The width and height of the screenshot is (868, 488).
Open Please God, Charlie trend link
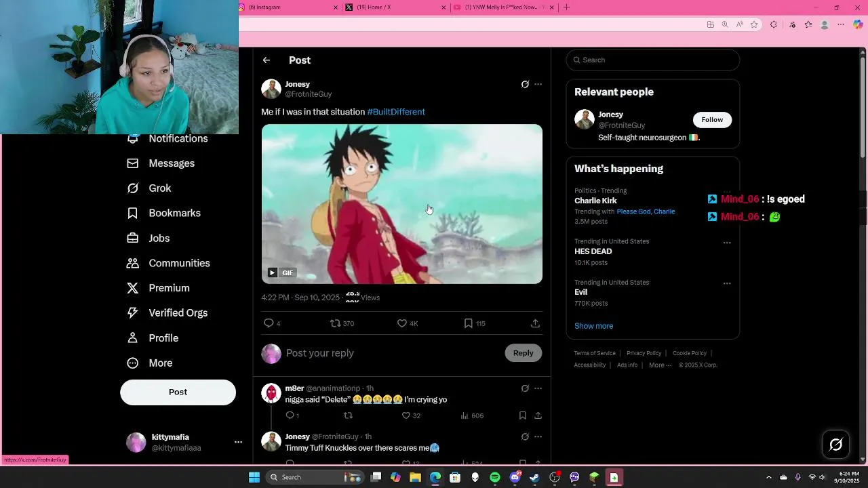point(646,211)
